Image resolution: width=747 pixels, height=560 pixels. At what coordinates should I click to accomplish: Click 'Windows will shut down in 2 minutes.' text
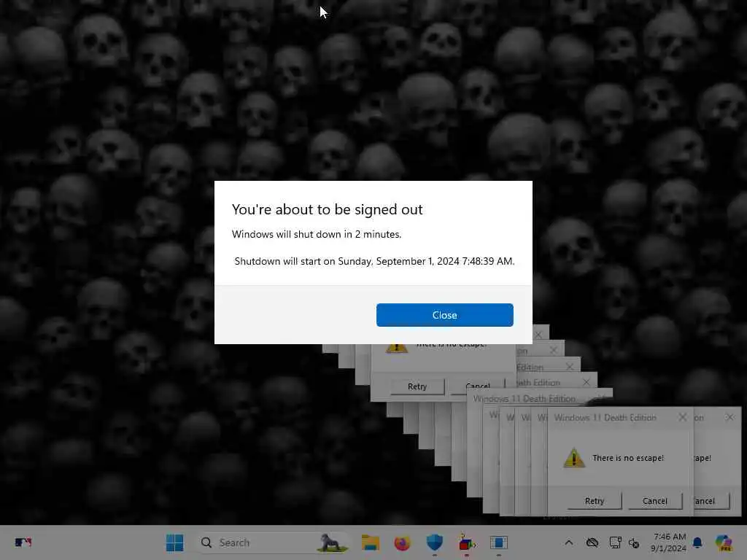[x=317, y=234]
